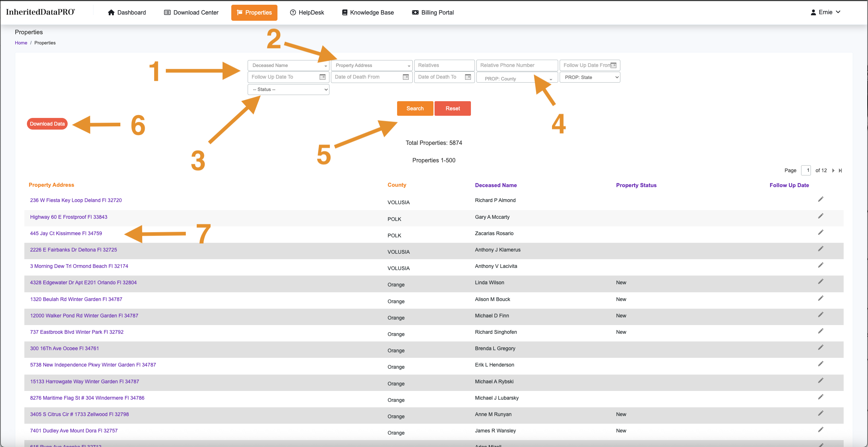Click edit pencil for Linda Wilson row

pos(821,281)
